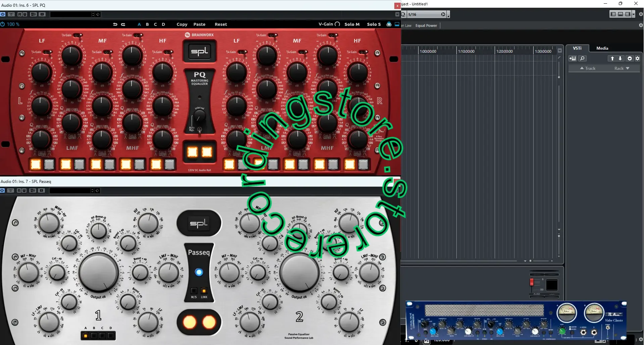
Task: Collapse the Track section in VSTi rack
Action: (x=588, y=68)
